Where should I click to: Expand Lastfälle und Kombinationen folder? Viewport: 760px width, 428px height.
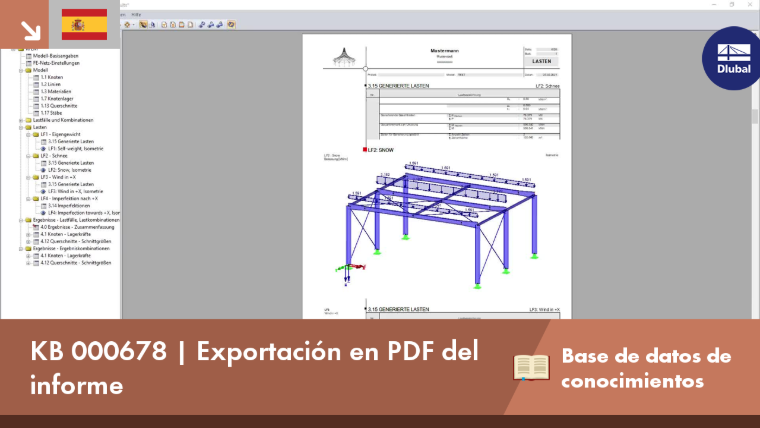pyautogui.click(x=21, y=120)
